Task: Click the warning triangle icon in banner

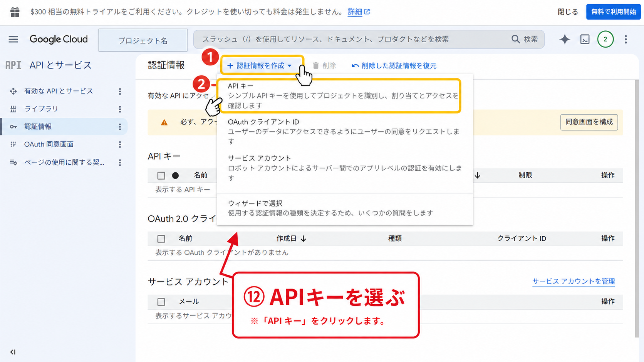Action: 164,122
